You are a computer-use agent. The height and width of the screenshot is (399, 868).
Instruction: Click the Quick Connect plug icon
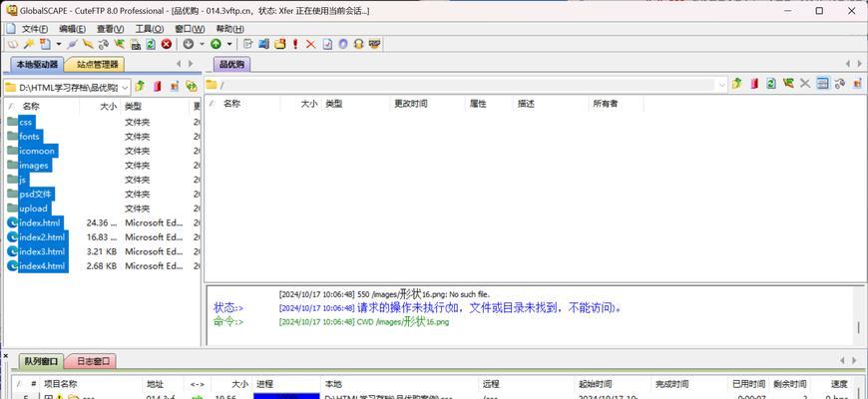[73, 44]
